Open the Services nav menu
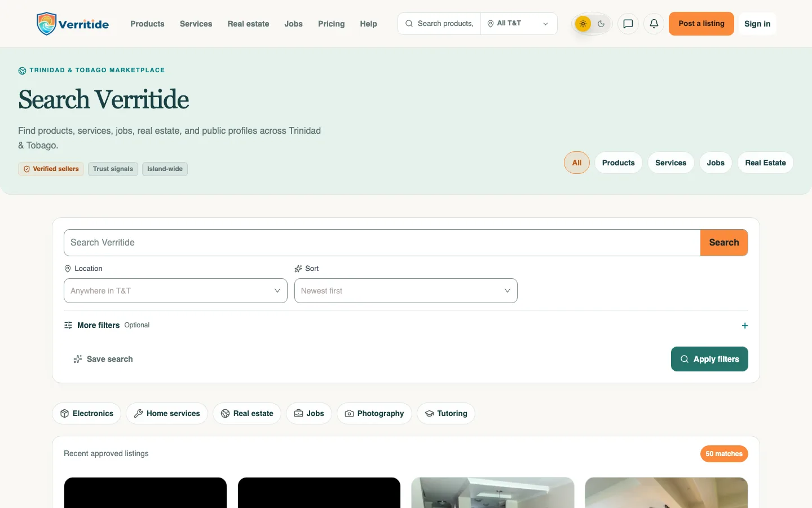Viewport: 812px width, 508px height. [x=196, y=24]
